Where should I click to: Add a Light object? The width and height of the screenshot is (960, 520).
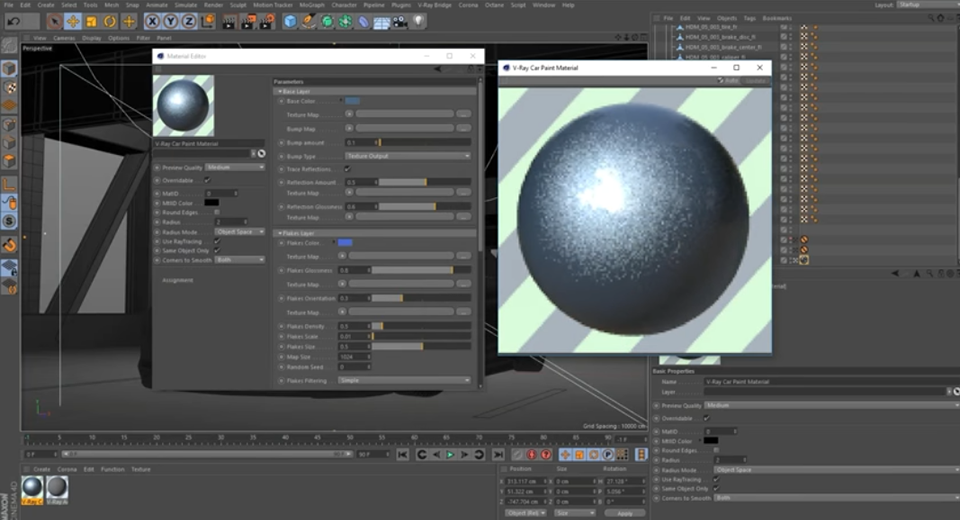click(418, 22)
